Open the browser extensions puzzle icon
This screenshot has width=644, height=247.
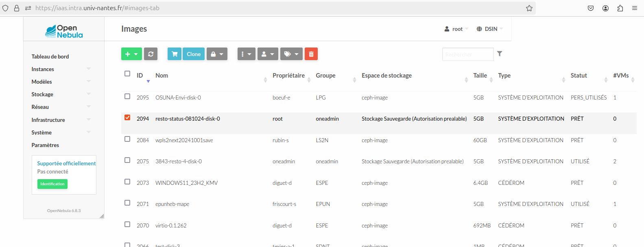620,8
